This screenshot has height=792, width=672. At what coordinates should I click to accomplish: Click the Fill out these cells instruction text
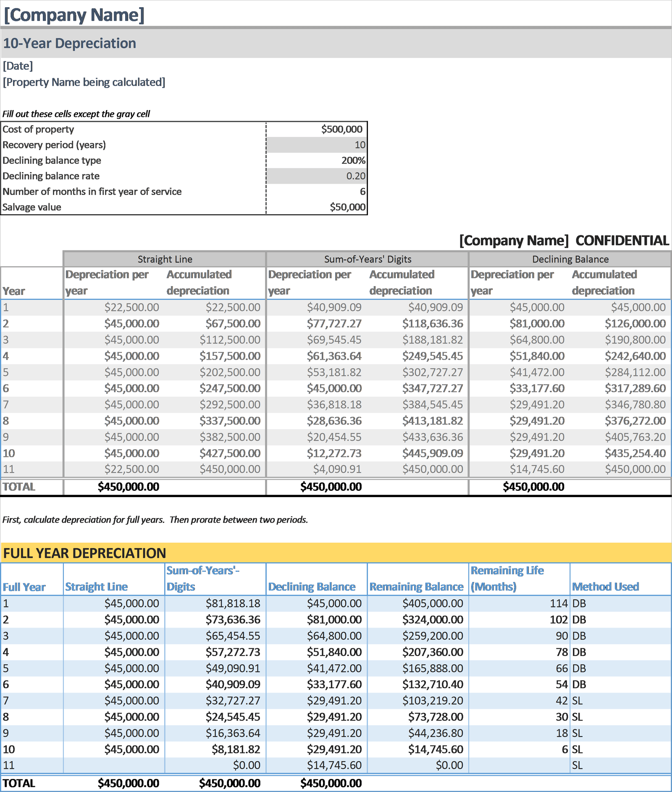click(76, 114)
